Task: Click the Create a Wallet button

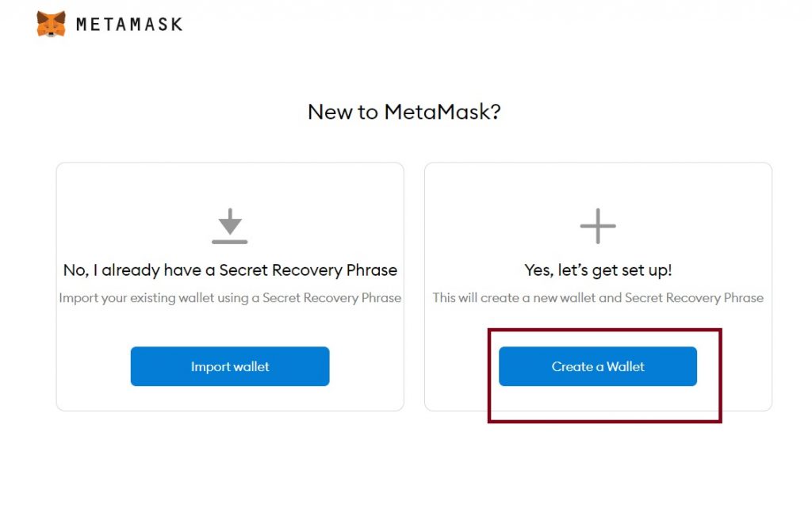Action: pos(598,366)
